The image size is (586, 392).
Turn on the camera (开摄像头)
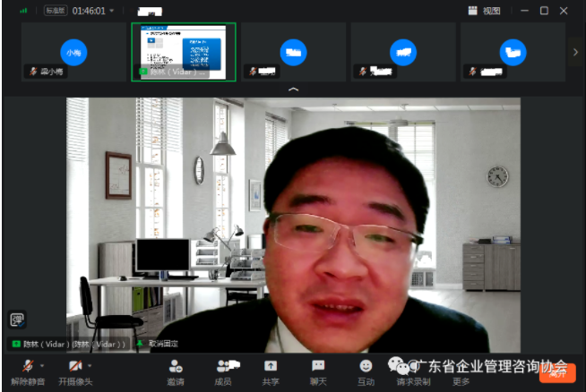coord(74,366)
